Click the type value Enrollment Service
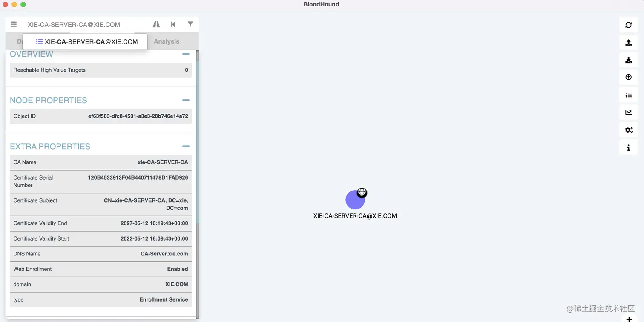644x322 pixels. click(164, 300)
